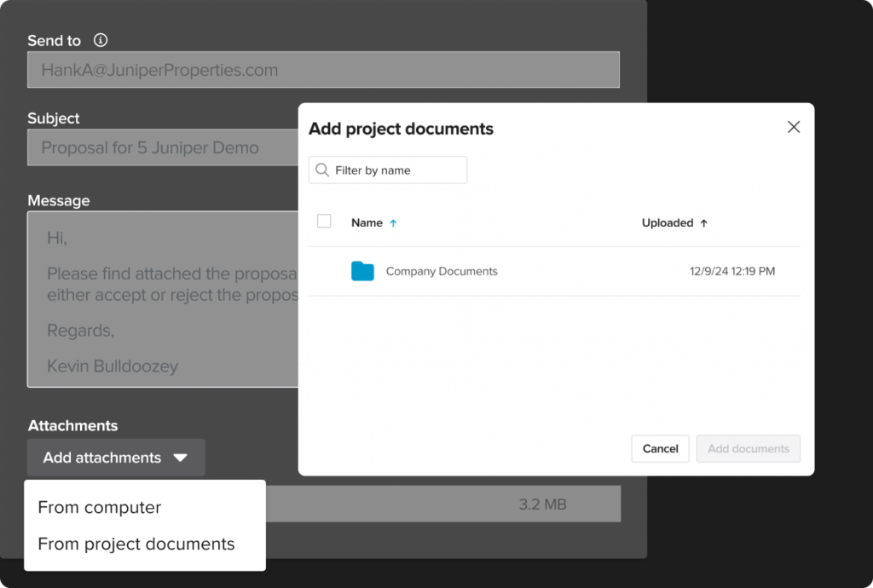Click the info icon next to Send to
This screenshot has height=588, width=873.
click(101, 40)
